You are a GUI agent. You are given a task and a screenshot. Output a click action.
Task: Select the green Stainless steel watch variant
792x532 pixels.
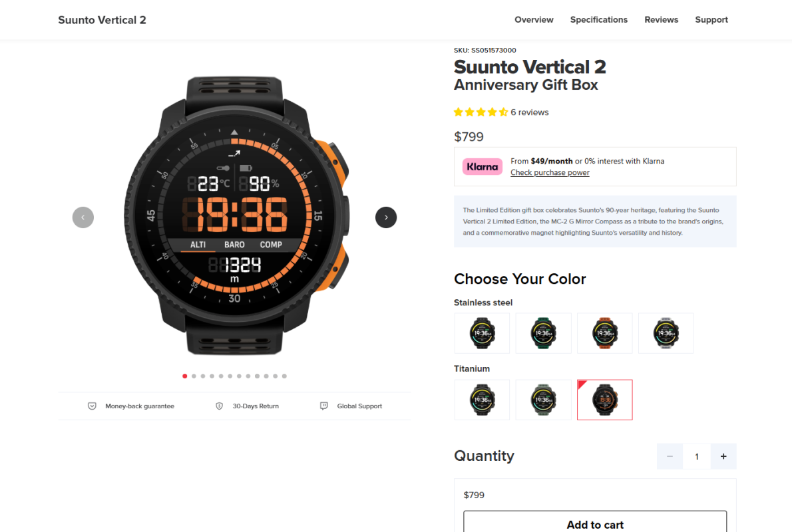click(544, 333)
